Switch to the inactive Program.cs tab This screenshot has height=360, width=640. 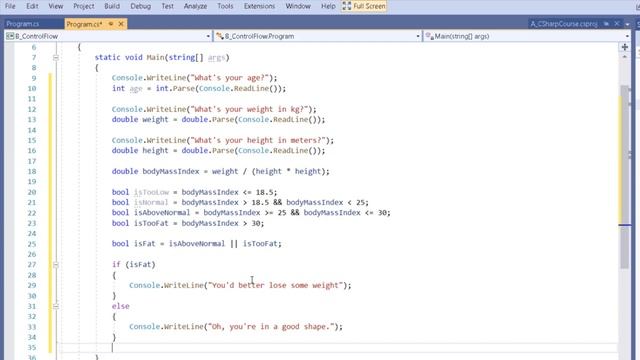click(23, 24)
